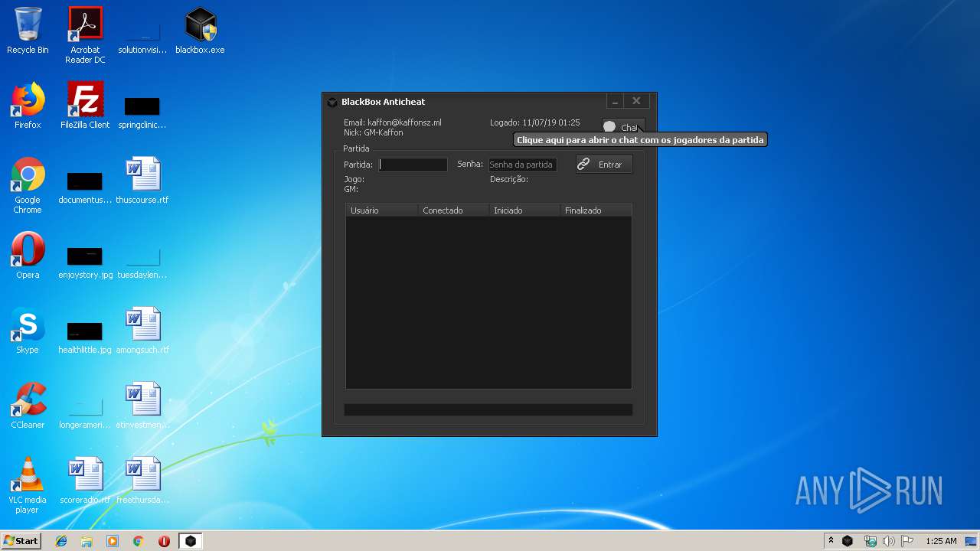Switch to BlackBox taskbar button

(x=191, y=541)
